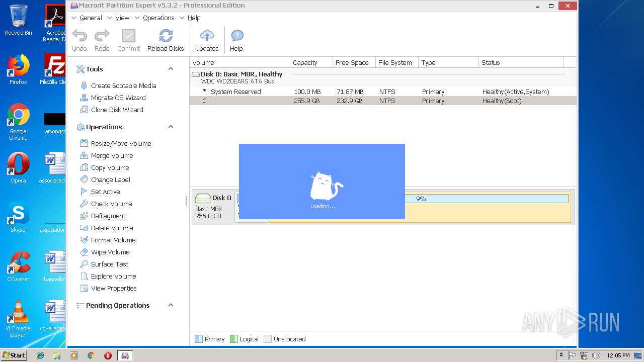Click the Reload Disks icon
Viewport: 644px width, 362px height.
(x=166, y=36)
